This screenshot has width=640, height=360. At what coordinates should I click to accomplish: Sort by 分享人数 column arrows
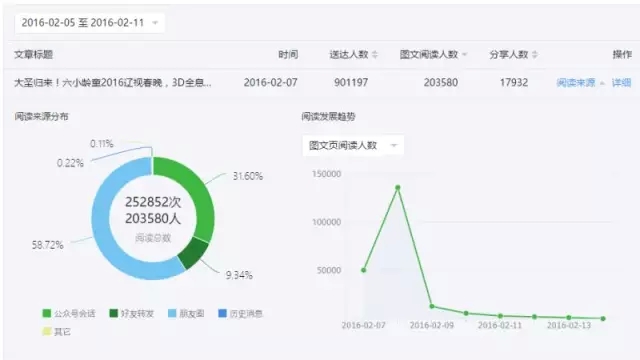coord(535,54)
